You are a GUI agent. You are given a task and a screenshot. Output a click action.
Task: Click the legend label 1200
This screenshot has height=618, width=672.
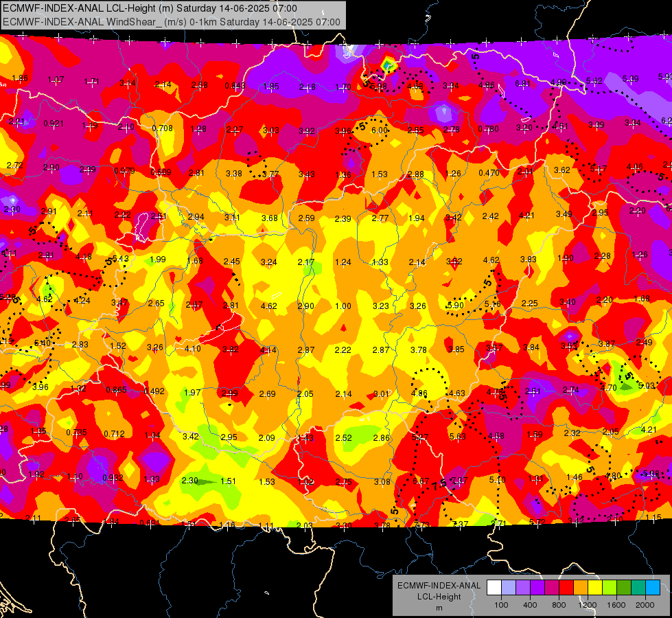(x=587, y=605)
